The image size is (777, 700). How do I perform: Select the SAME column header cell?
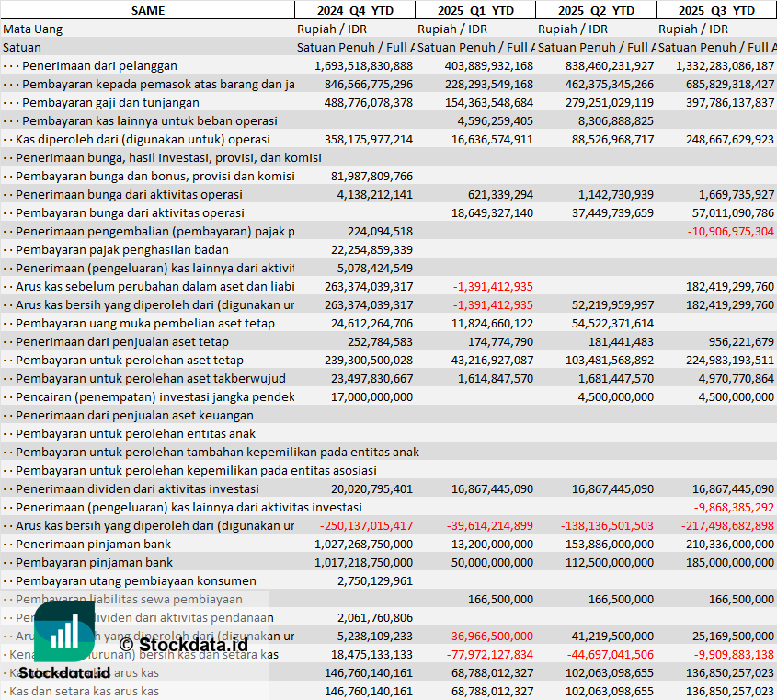(x=147, y=10)
